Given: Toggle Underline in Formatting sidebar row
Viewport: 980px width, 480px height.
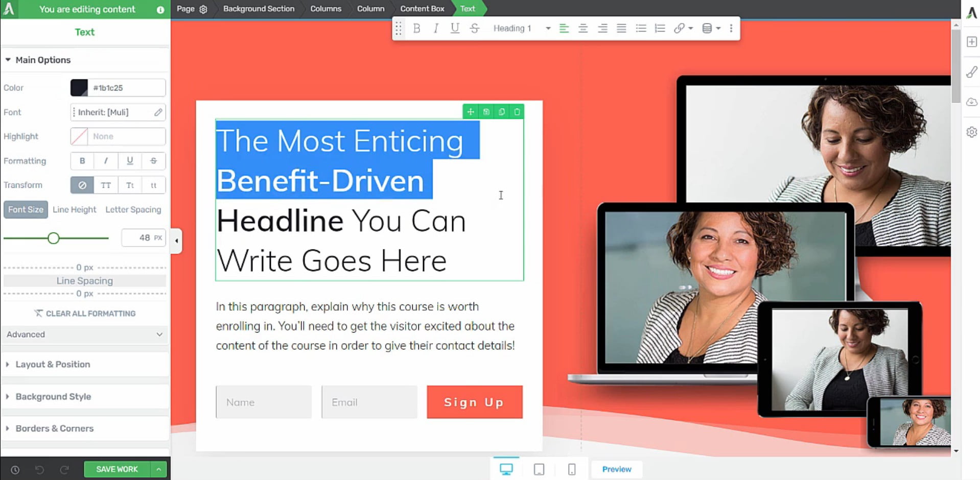Looking at the screenshot, I should click(x=130, y=161).
